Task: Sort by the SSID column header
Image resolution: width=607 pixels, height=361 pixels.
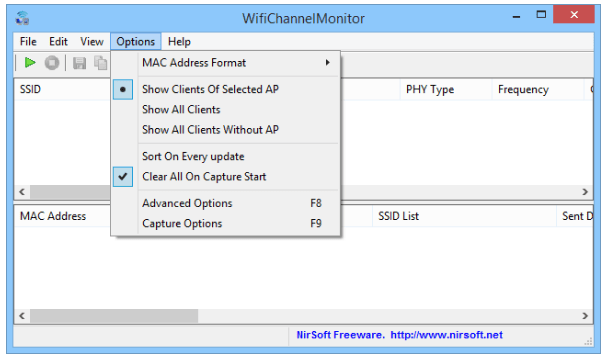Action: point(62,89)
